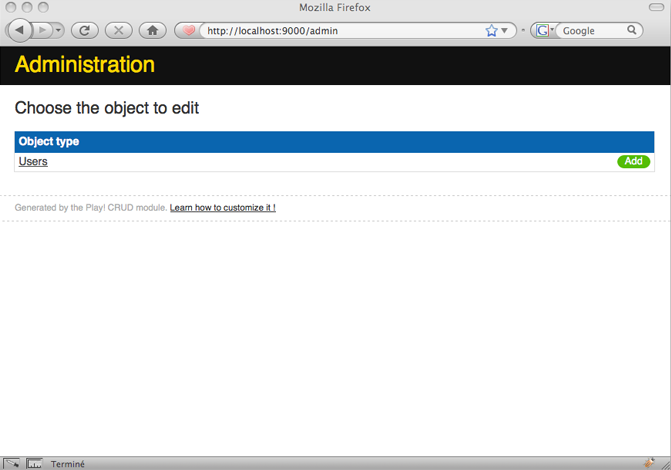Go to the Home page
Image resolution: width=671 pixels, height=470 pixels.
coord(152,30)
